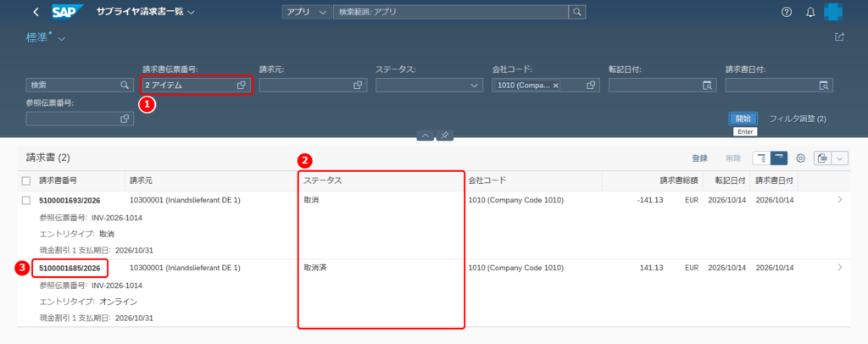
Task: Open the 請求書日付 date picker icon
Action: (x=824, y=86)
